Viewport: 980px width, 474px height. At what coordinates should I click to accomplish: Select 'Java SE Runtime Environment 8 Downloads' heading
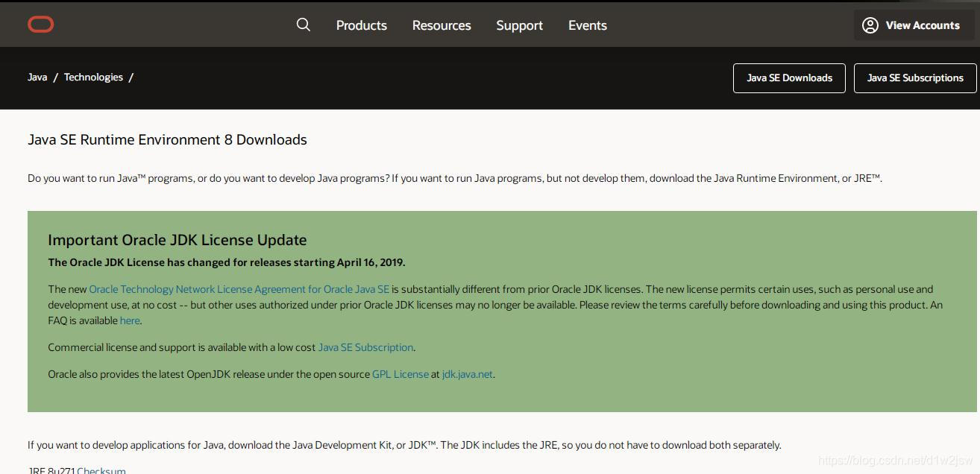[167, 139]
